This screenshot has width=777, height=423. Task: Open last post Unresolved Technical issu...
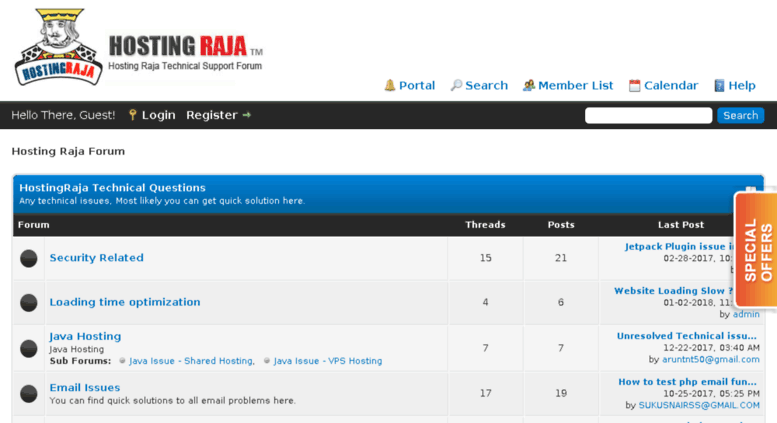coord(687,336)
